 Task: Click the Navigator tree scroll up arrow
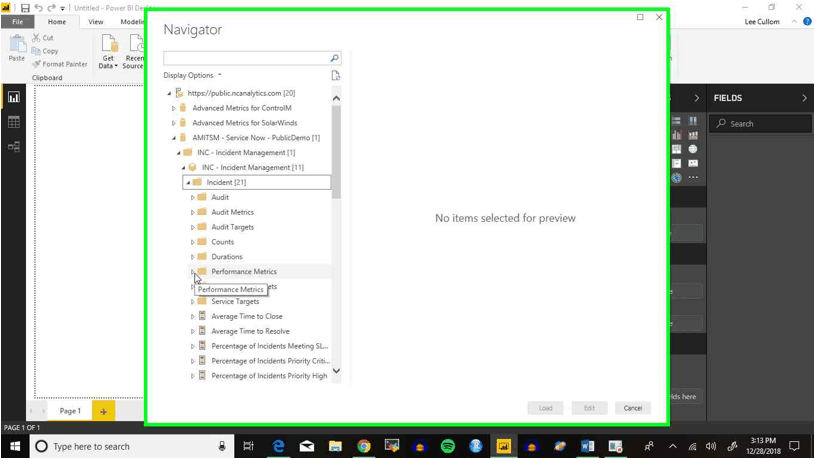coord(336,98)
